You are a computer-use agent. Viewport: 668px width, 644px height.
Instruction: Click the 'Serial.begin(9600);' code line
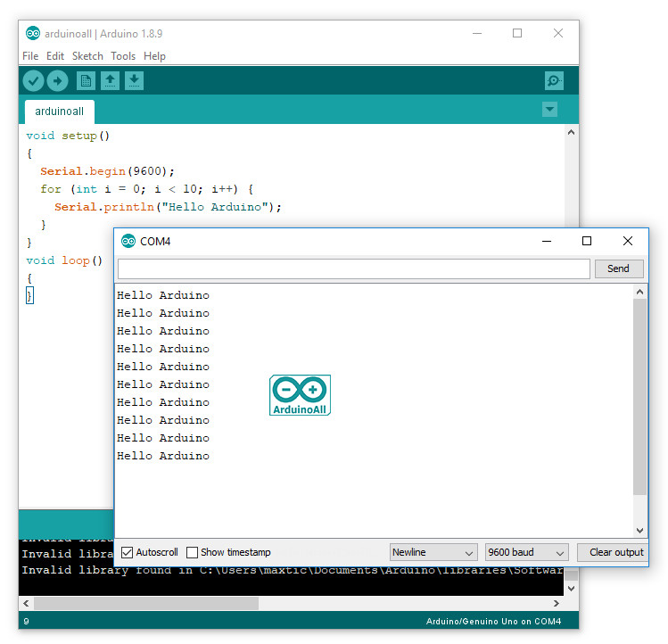click(107, 172)
